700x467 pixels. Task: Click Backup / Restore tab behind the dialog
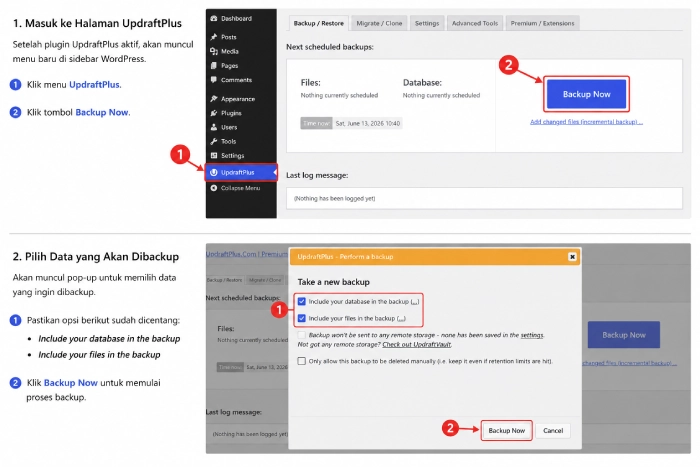click(x=225, y=280)
